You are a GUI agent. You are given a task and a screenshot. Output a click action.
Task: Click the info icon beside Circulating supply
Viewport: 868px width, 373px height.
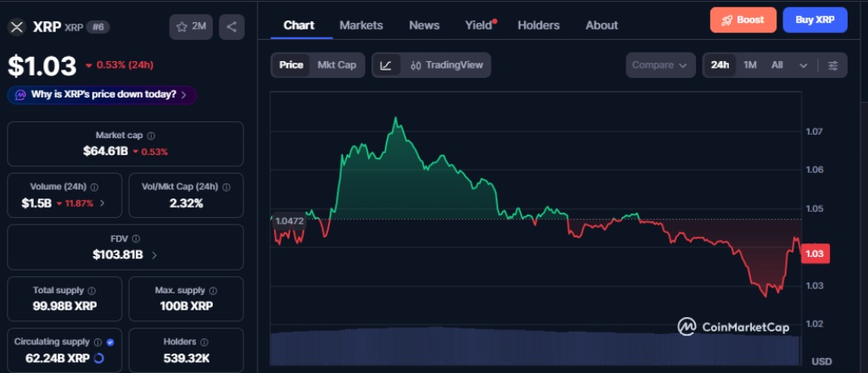(98, 342)
